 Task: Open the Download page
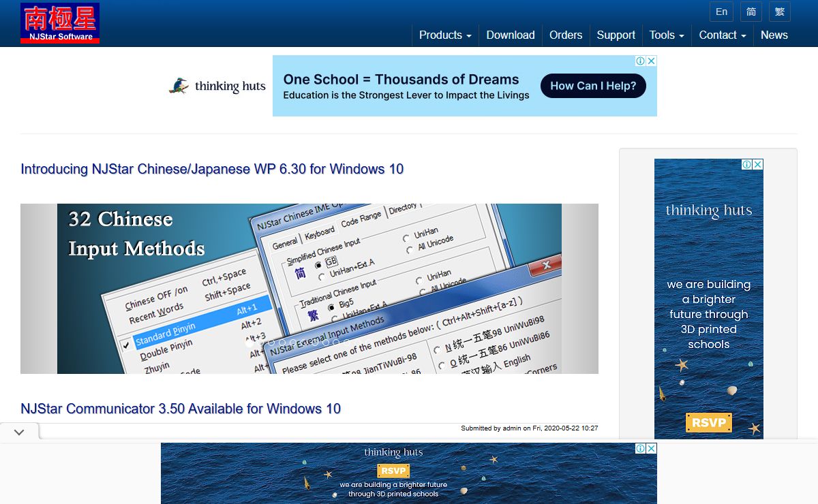point(511,35)
